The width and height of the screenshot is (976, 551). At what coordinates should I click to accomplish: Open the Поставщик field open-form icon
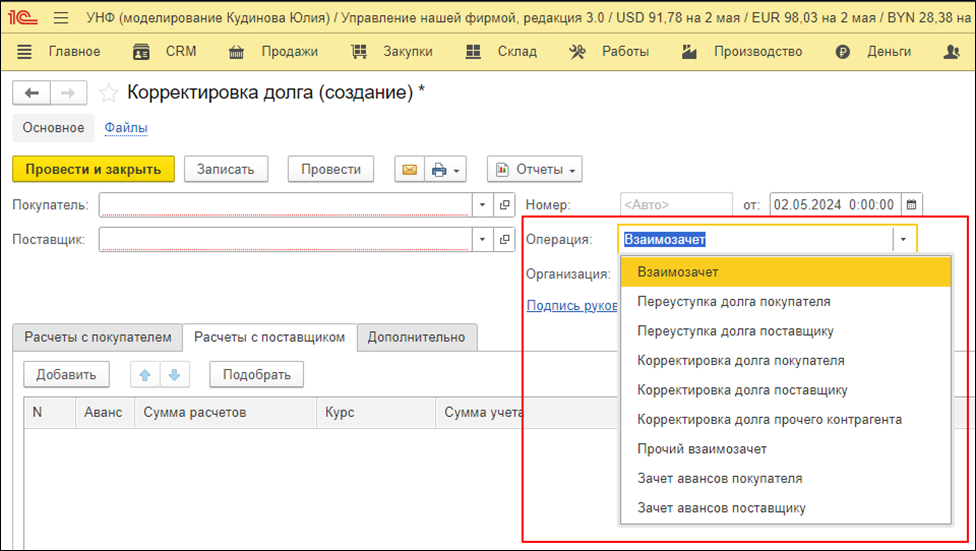click(505, 240)
